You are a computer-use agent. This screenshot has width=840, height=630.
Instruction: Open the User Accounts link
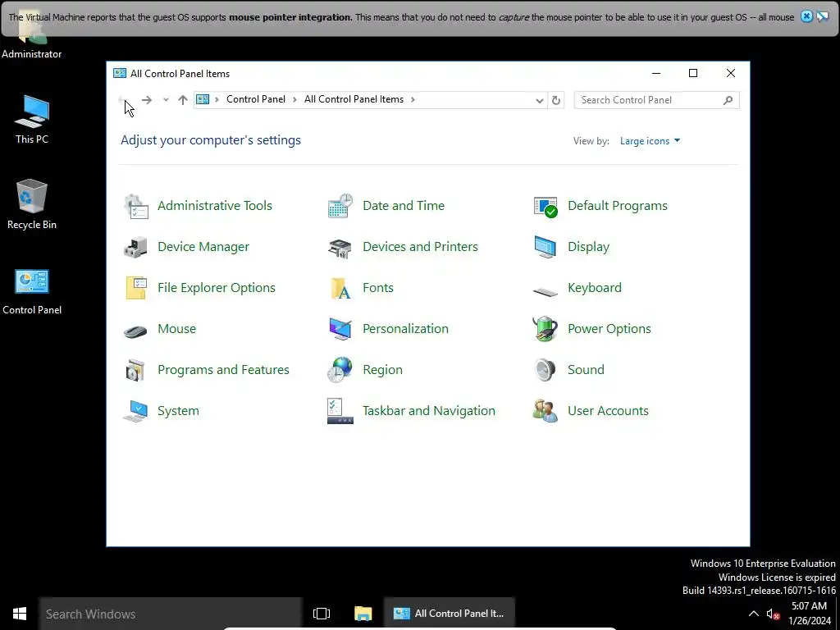pyautogui.click(x=608, y=411)
